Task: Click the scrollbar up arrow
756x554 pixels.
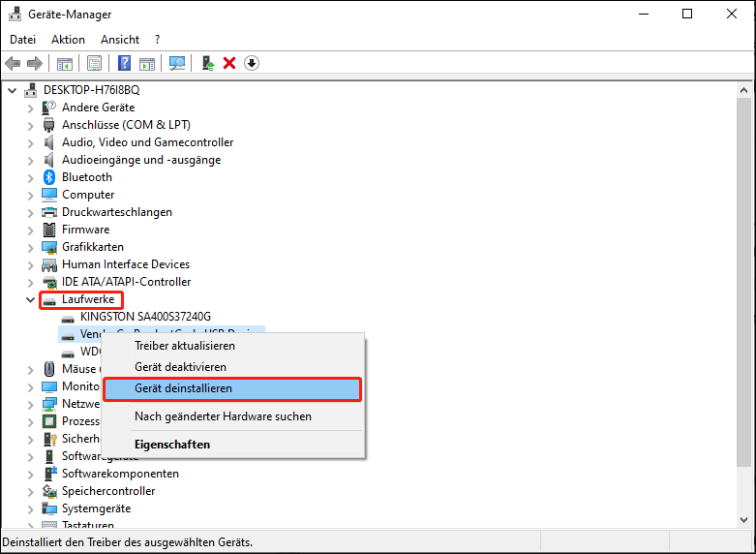Action: pos(743,90)
